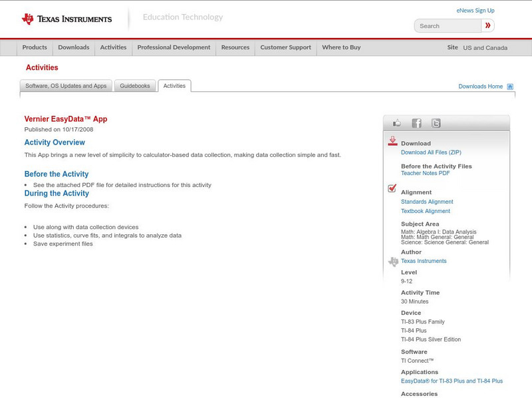
Task: Open the Where to Buy menu
Action: pos(341,47)
